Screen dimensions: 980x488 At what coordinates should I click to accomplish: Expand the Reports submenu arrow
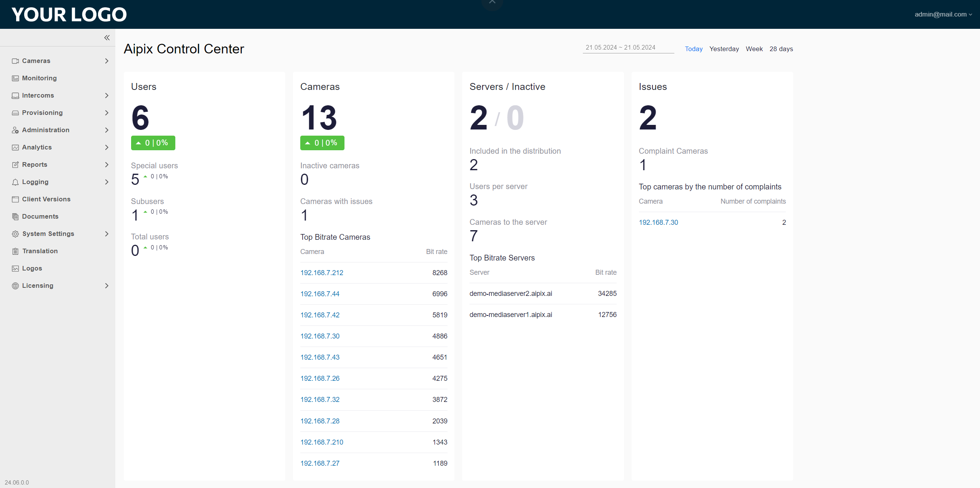click(106, 165)
